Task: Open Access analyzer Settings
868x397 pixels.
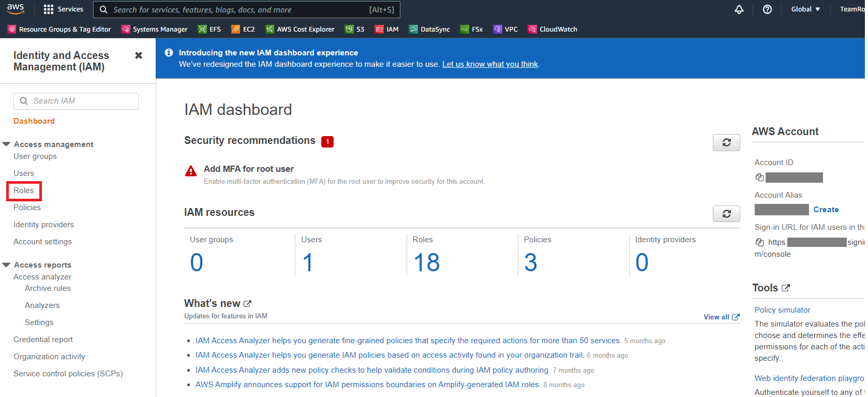Action: pyautogui.click(x=39, y=322)
